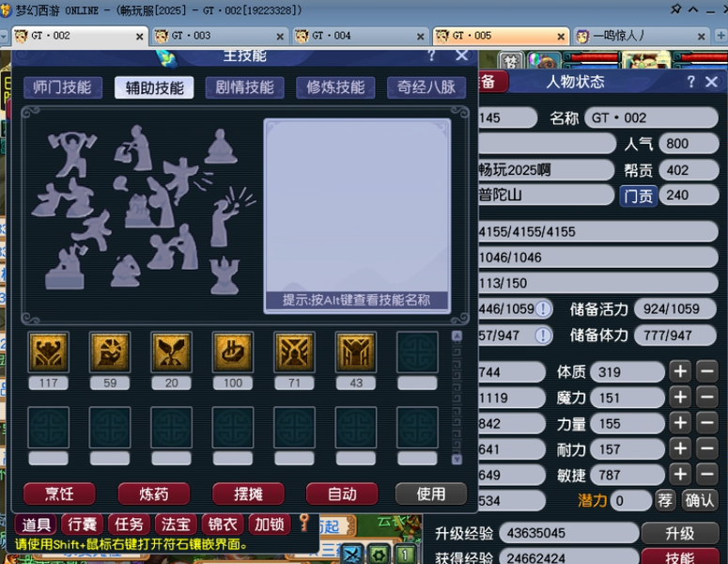Click the 升级 button
This screenshot has height=564, width=728.
(680, 533)
